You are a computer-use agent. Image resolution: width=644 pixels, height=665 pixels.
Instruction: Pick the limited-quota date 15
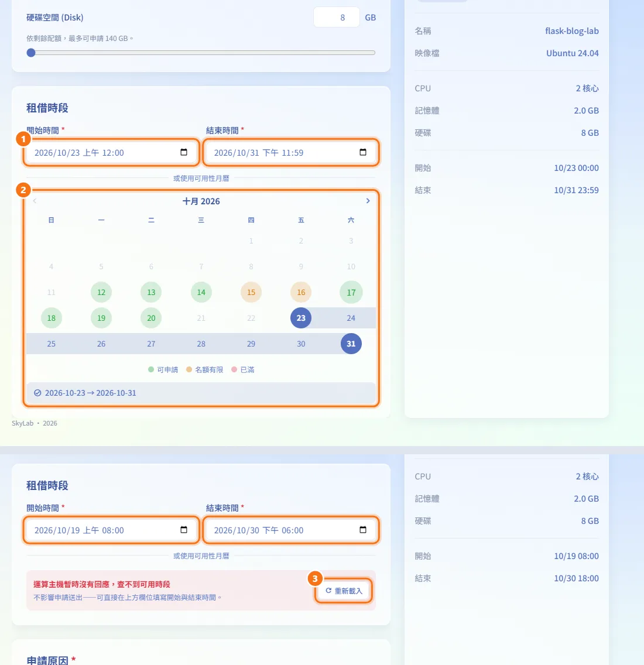pyautogui.click(x=251, y=292)
